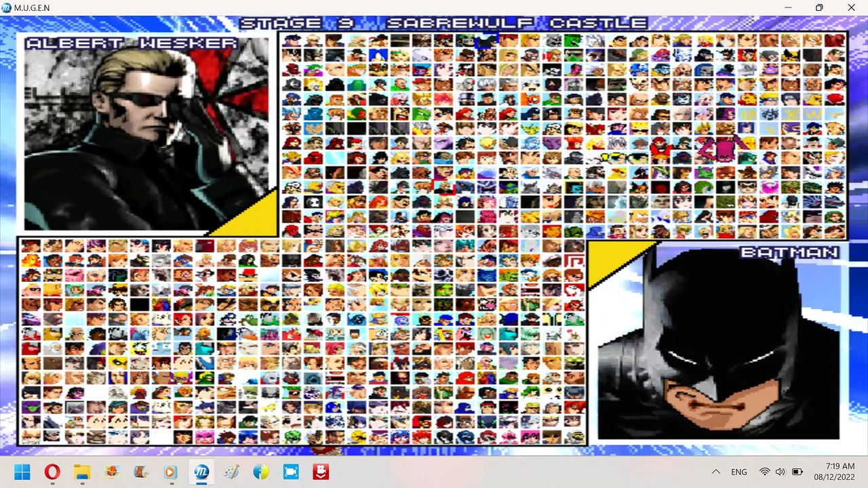Choose the red square spiral icon in the lower grid
Viewport: 868px width, 488px height.
(574, 260)
